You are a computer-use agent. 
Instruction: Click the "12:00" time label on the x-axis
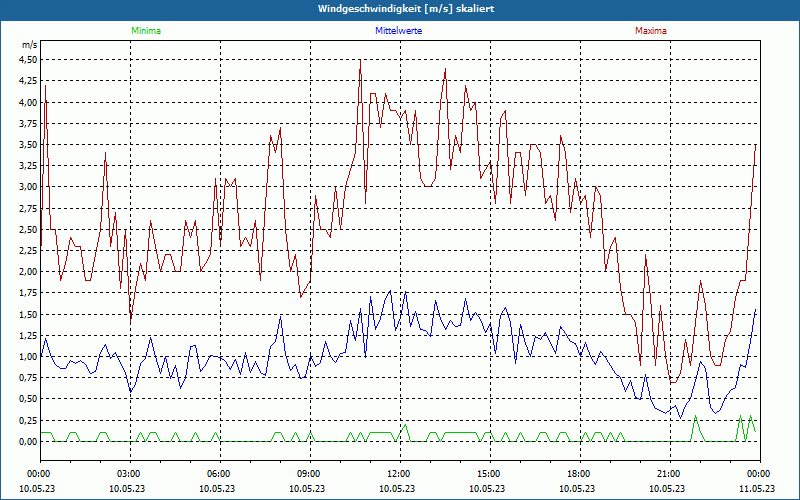coord(400,474)
